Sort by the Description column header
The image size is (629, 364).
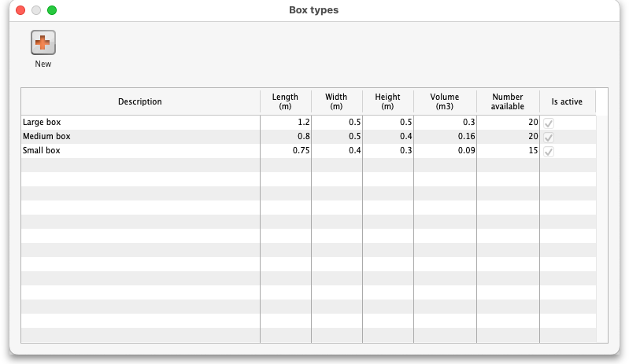(140, 102)
